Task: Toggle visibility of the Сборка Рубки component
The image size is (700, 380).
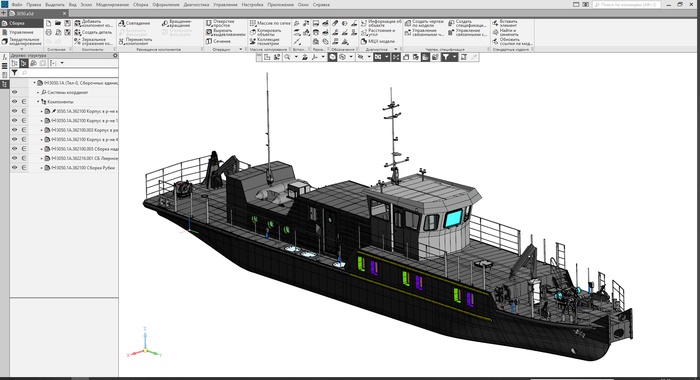Action: pyautogui.click(x=14, y=167)
